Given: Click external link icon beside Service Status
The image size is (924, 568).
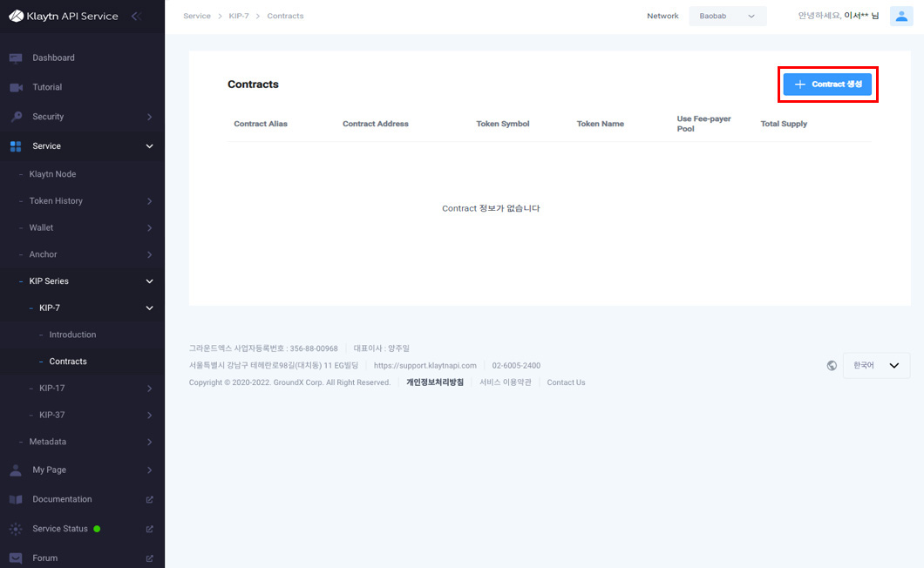Looking at the screenshot, I should click(150, 529).
